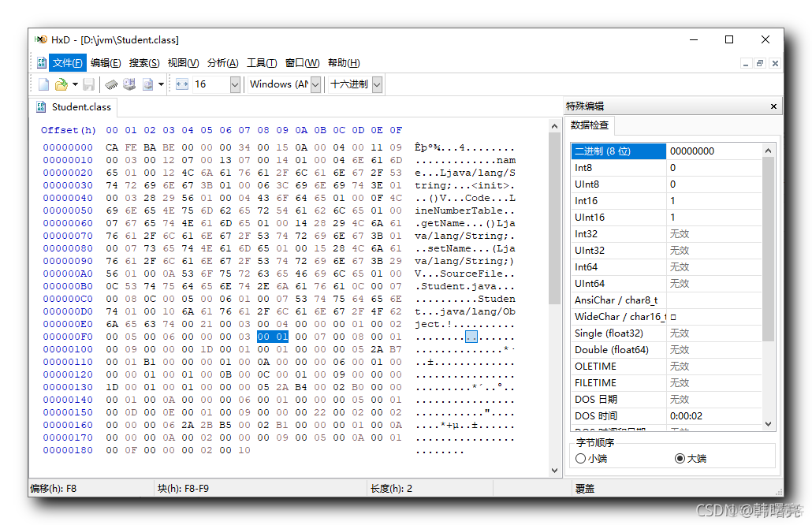Click the data inspector scroll down arrow
The height and width of the screenshot is (525, 812).
point(768,423)
